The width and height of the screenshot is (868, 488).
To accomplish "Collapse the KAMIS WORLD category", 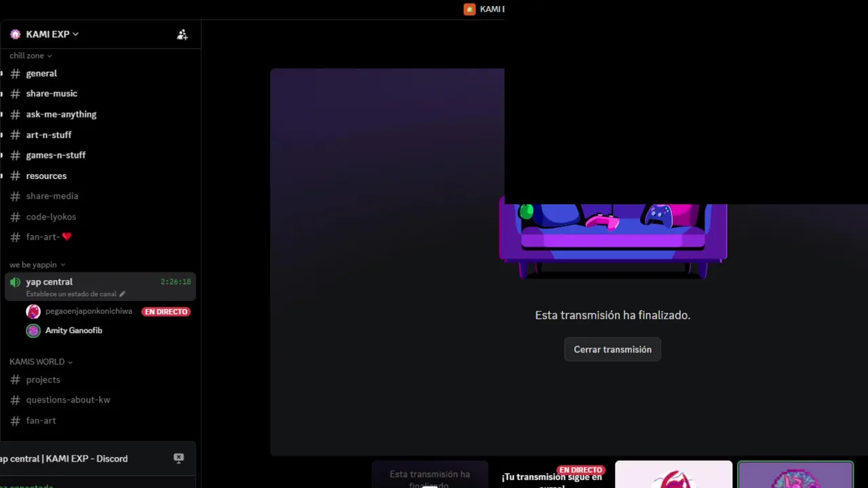I will click(41, 362).
